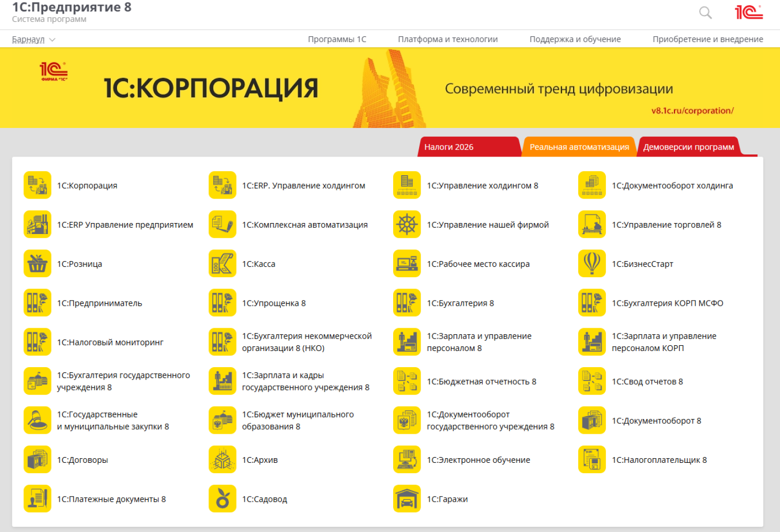Switch to the Налоги 2026 tab
This screenshot has width=780, height=532.
pos(449,147)
